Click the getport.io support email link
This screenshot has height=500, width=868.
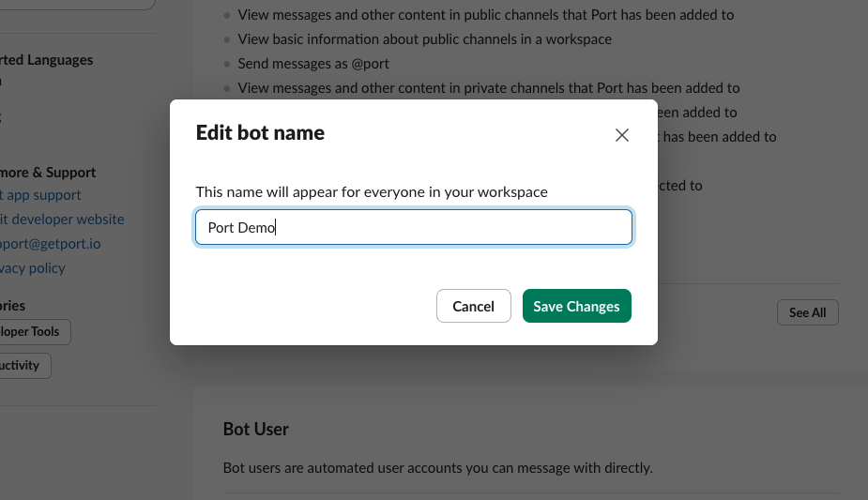click(x=51, y=244)
